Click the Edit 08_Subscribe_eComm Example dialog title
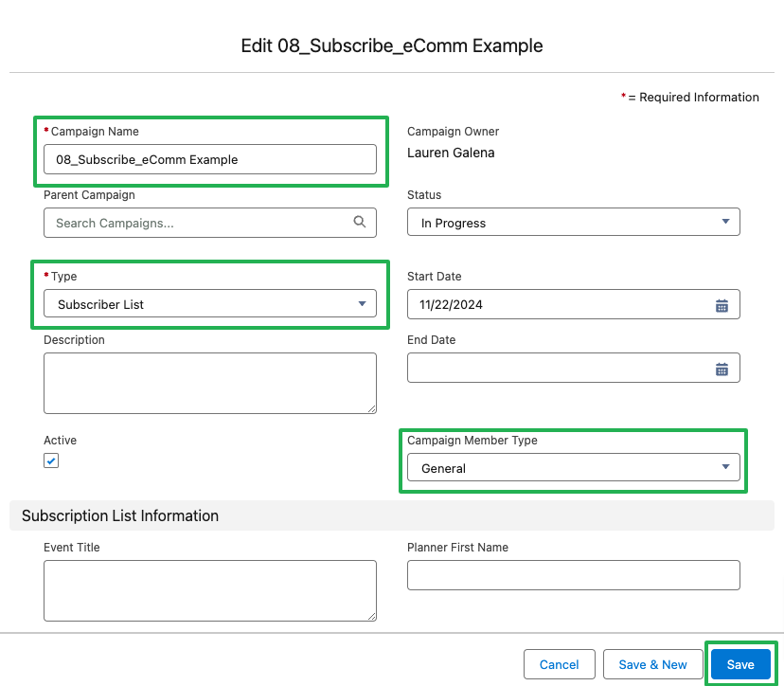The image size is (784, 686). (392, 45)
